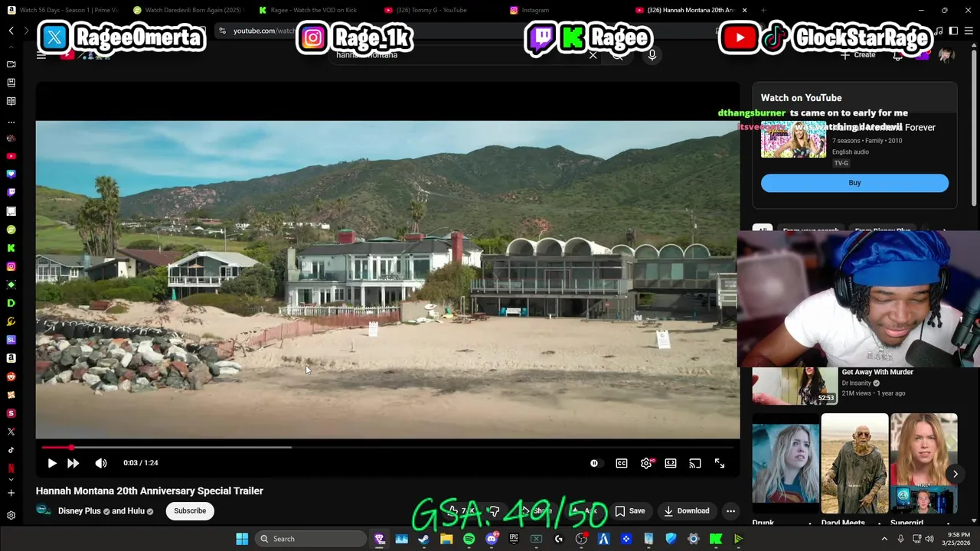The height and width of the screenshot is (551, 980).
Task: Open Twitch in the browser sidebar
Action: click(x=11, y=193)
